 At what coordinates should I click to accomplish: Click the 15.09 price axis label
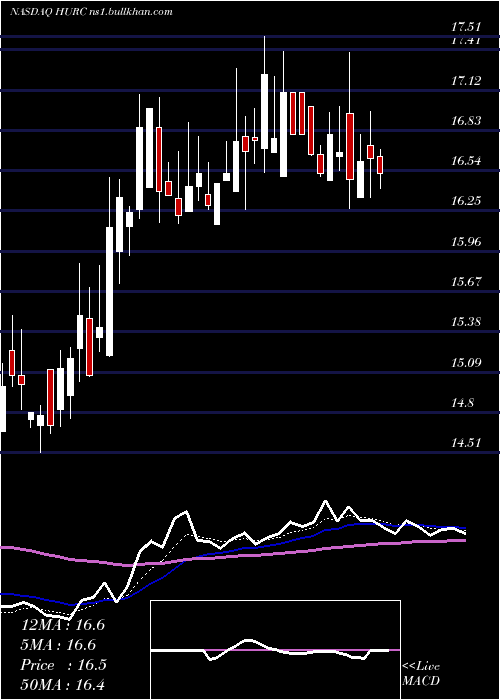pos(466,362)
